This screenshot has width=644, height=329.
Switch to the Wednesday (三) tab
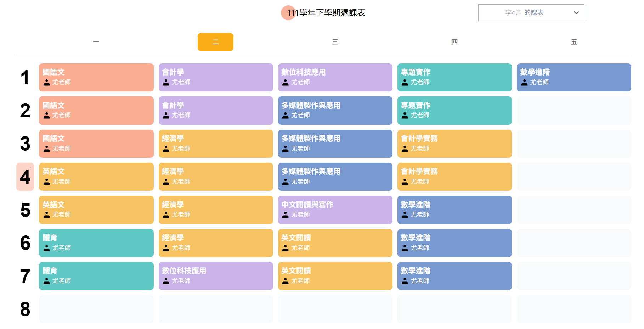(335, 42)
